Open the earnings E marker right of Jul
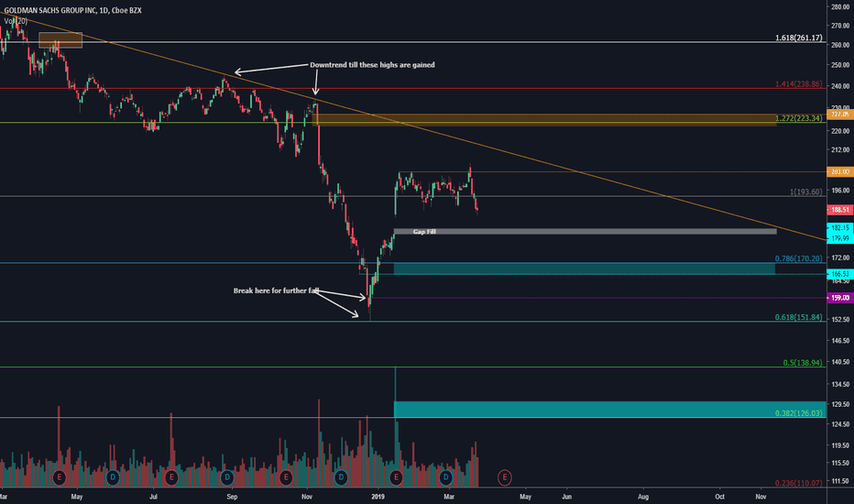Viewport: 854px width, 504px height. coord(171,477)
